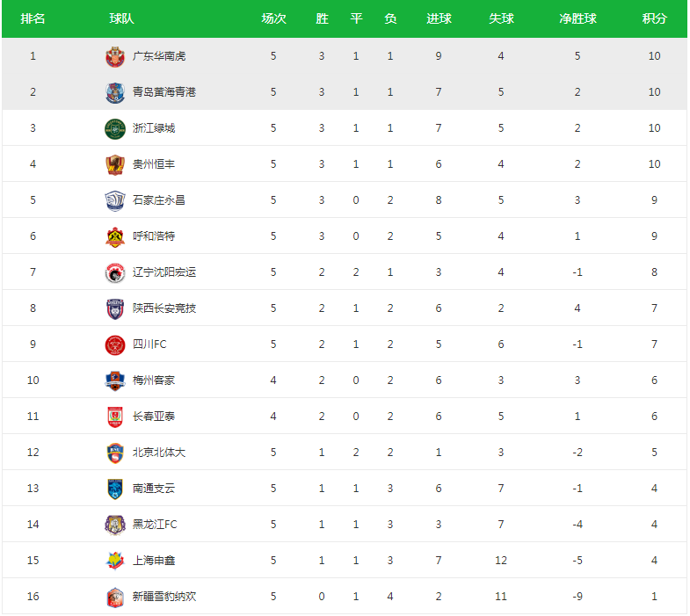Image resolution: width=690 pixels, height=616 pixels.
Task: Open the 梅州客家 team link
Action: (x=154, y=380)
